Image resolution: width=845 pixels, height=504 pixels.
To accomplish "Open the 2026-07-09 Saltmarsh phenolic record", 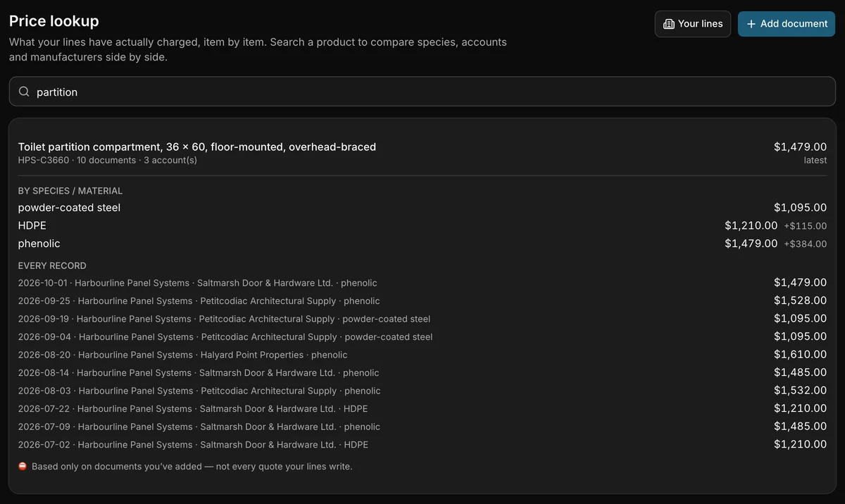I will pos(423,427).
